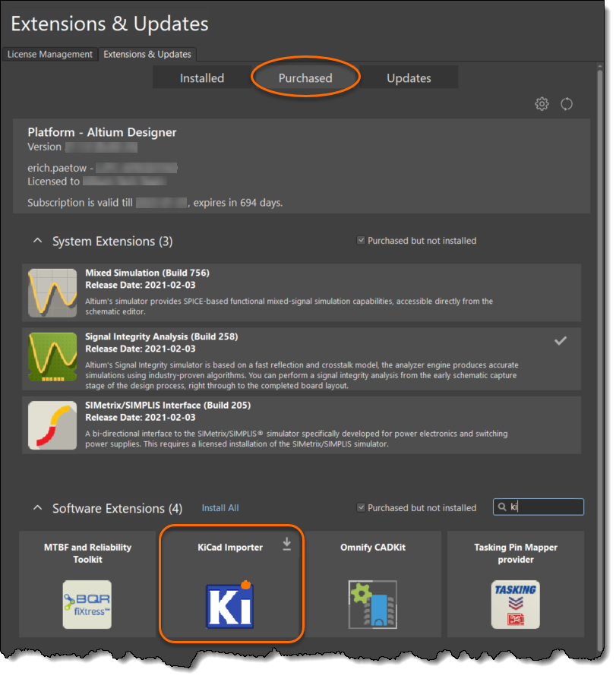
Task: Click the 'MTBF and Reliability Toolkit' label
Action: [x=87, y=553]
